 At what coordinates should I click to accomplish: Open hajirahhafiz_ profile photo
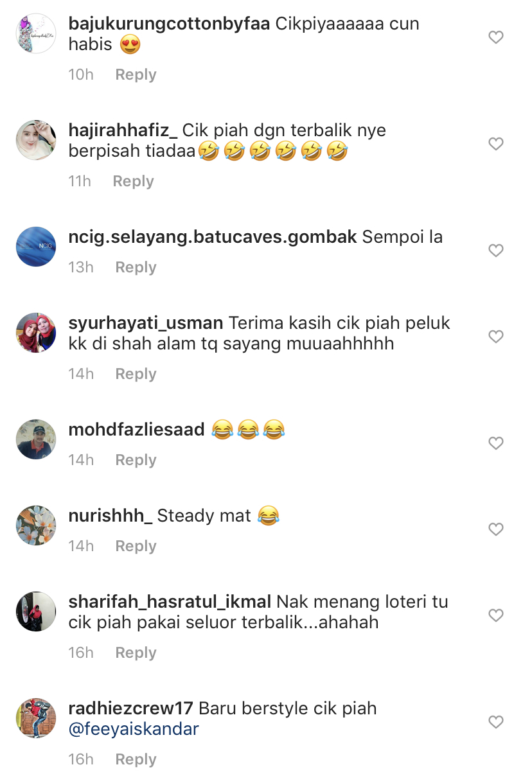click(36, 140)
